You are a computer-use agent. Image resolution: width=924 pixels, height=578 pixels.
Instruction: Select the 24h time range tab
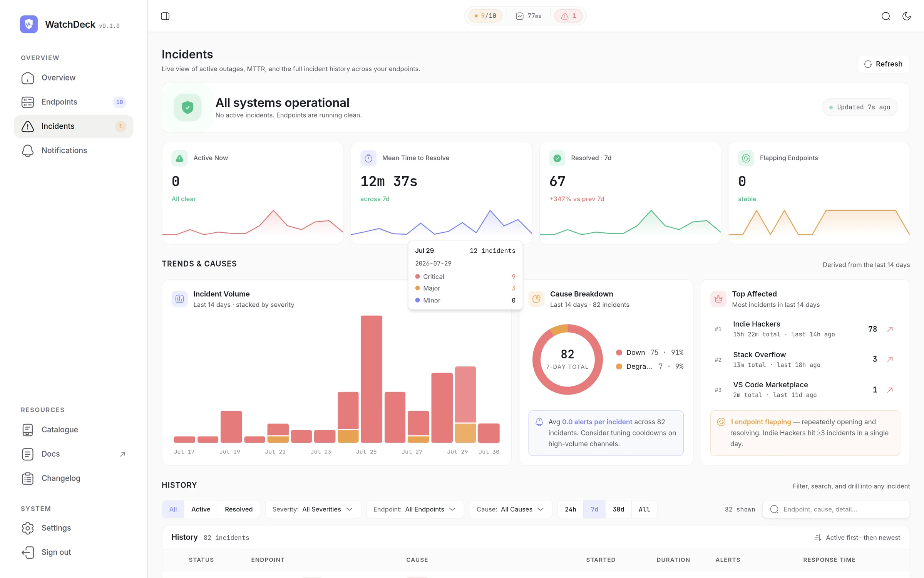tap(571, 509)
